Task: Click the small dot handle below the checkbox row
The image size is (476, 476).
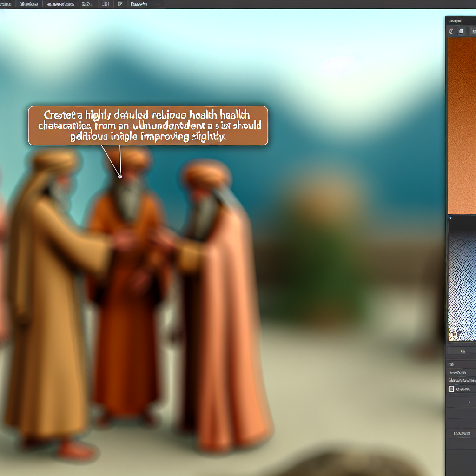Action: pyautogui.click(x=469, y=402)
